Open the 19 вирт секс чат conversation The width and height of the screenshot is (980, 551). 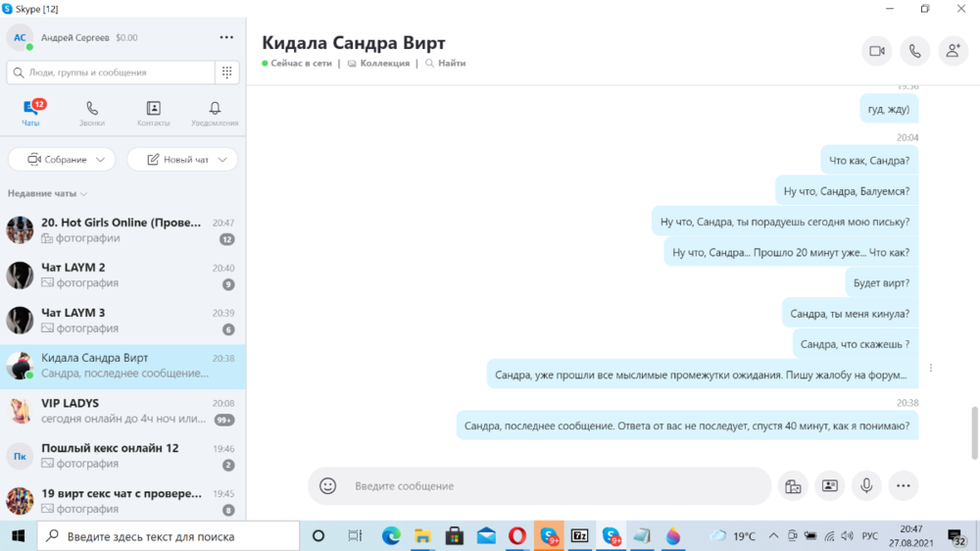pyautogui.click(x=122, y=501)
